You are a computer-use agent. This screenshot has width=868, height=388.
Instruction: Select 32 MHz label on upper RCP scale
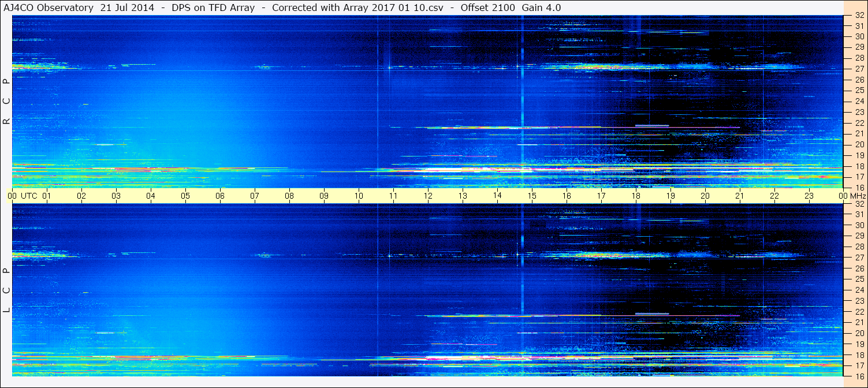[859, 16]
